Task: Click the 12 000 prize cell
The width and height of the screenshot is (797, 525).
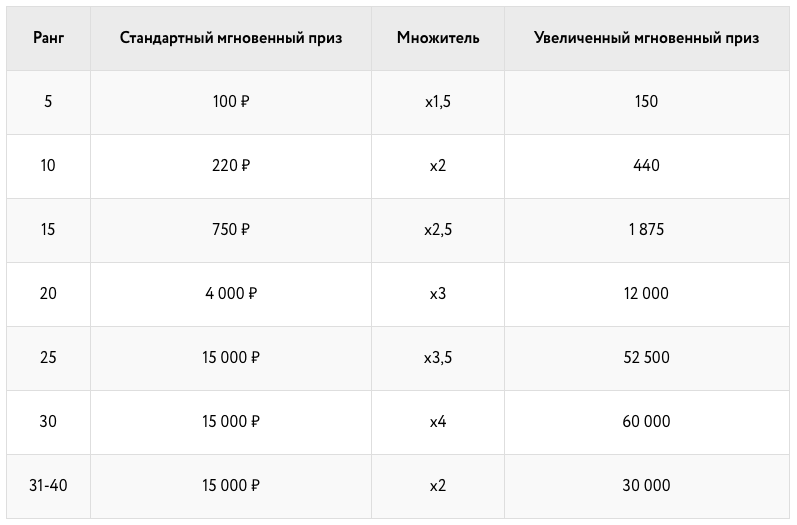Action: point(647,294)
